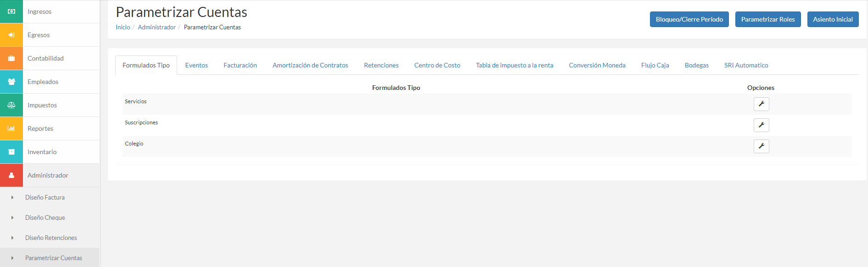Open the SRI Automatico tab
868x267 pixels.
coord(746,65)
